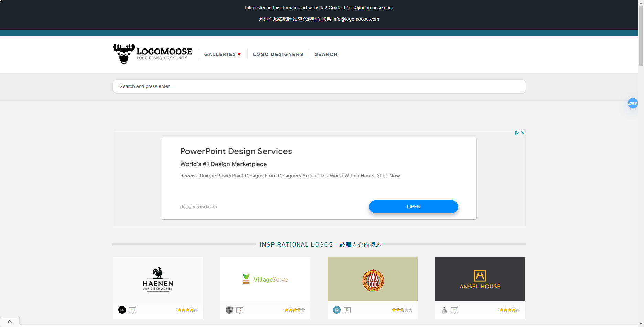Open the red circular church logo thumbnail

tap(373, 279)
